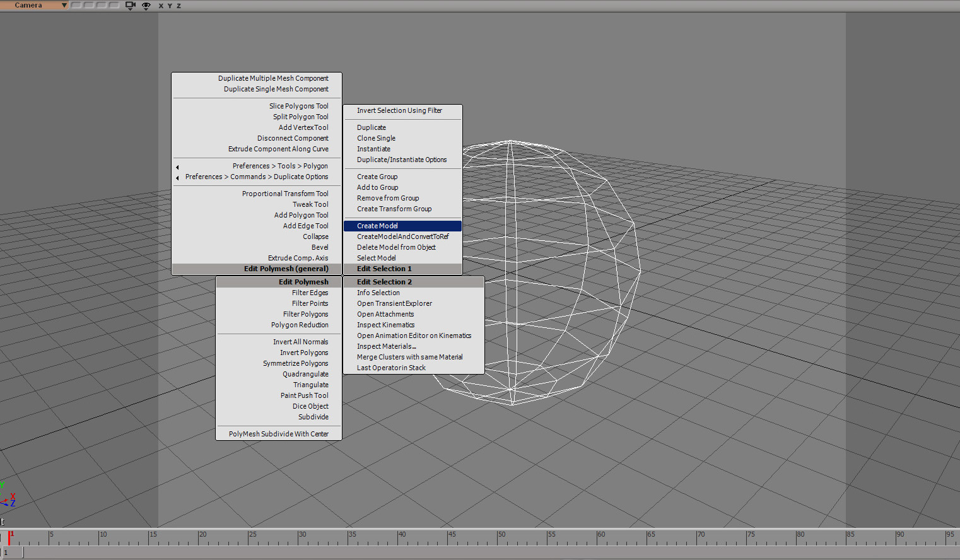Choose PolyMesh Subdivide With Center
The height and width of the screenshot is (560, 960).
click(x=279, y=434)
